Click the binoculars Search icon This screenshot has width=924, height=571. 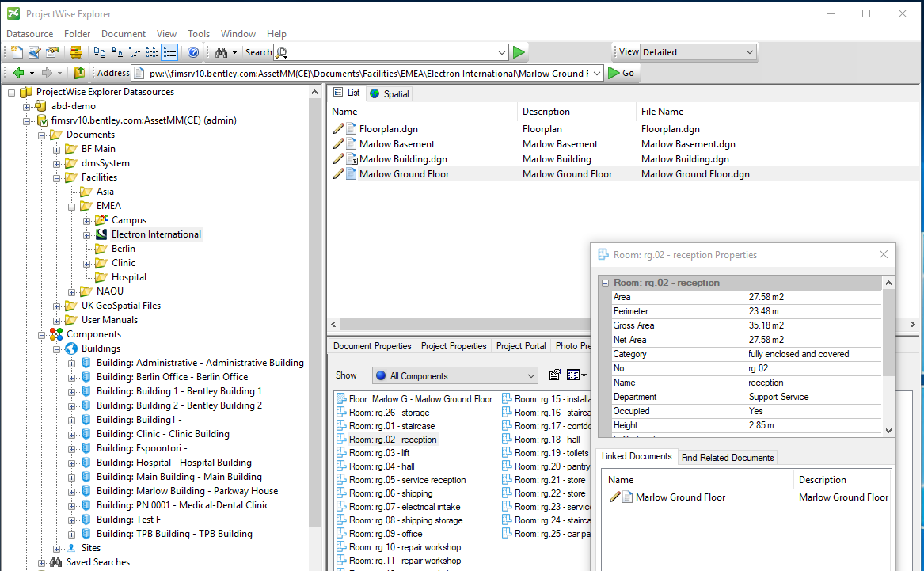pos(222,52)
